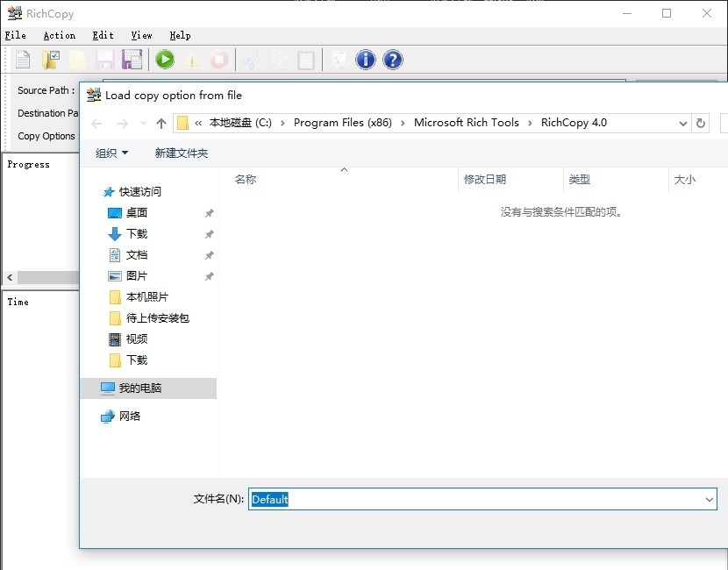Click the back arrow in the file dialog
Screen dimensions: 728x570
tap(96, 124)
